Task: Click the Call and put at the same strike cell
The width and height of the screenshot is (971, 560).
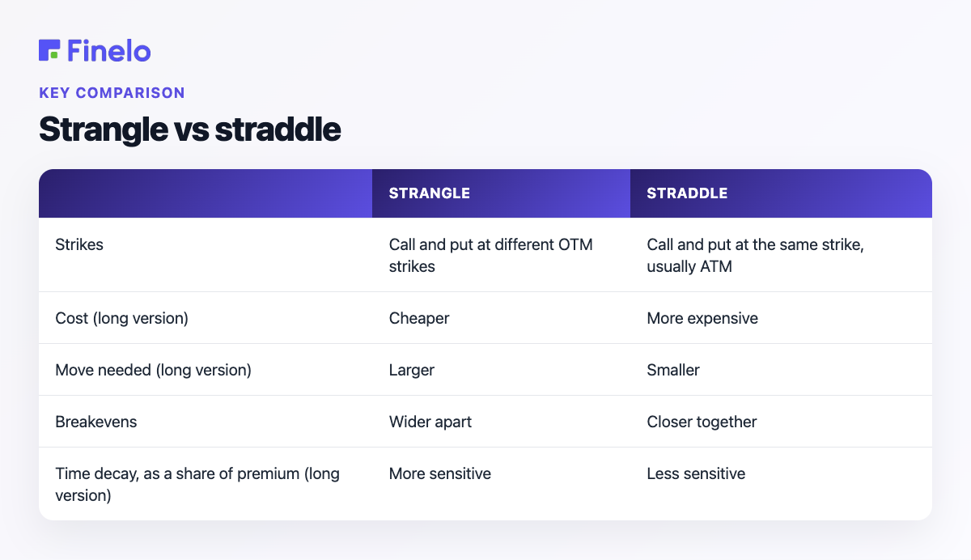Action: click(755, 255)
